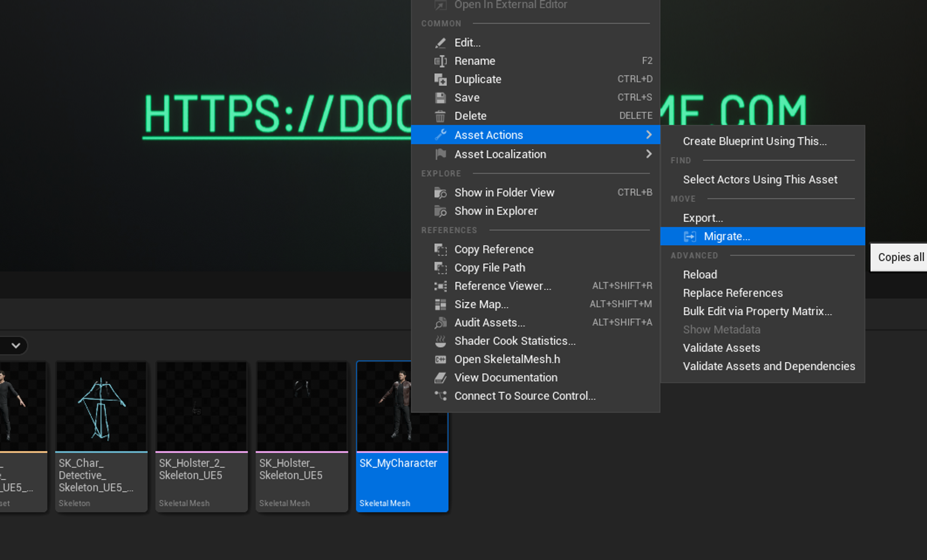Click the Duplicate icon in context menu

tap(440, 79)
